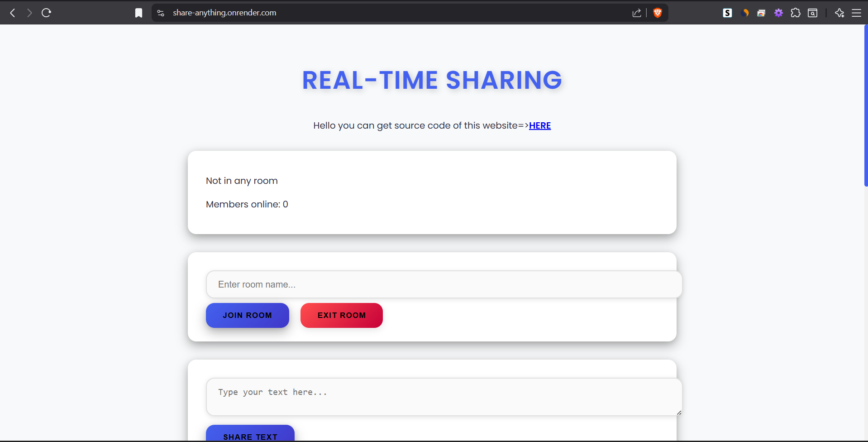Share this page via the share icon
Image resolution: width=868 pixels, height=442 pixels.
(636, 13)
